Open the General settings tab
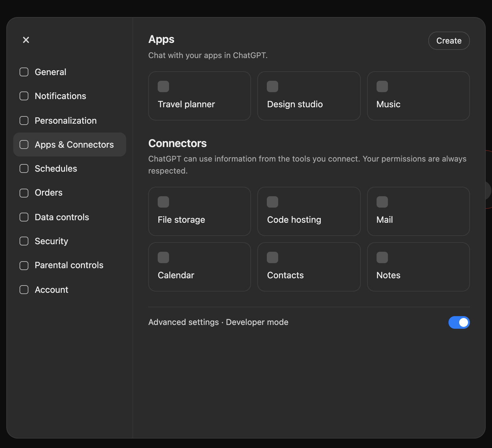Screen dimensions: 492x448 point(70,72)
